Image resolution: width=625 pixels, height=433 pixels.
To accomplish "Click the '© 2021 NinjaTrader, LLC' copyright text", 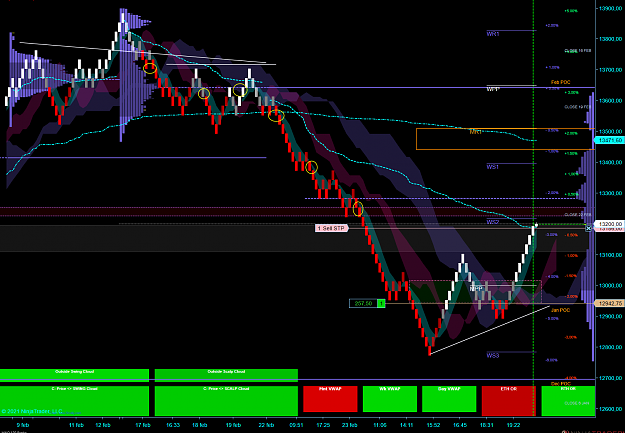I will coord(31,411).
